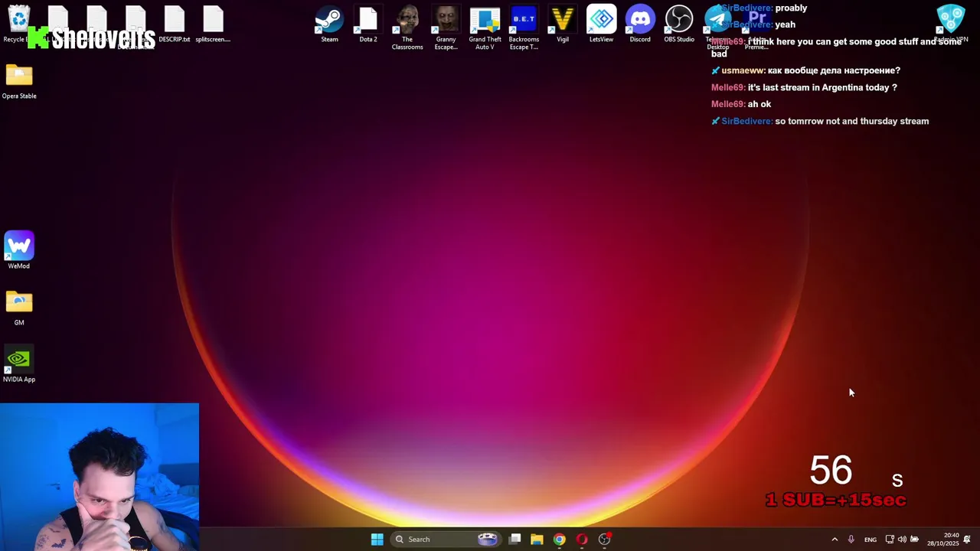Click the "ah ok" chat message
The width and height of the screenshot is (980, 551).
point(741,104)
